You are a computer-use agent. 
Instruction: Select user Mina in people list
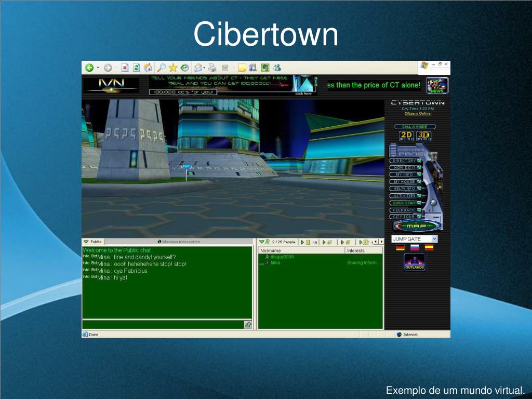pos(275,262)
